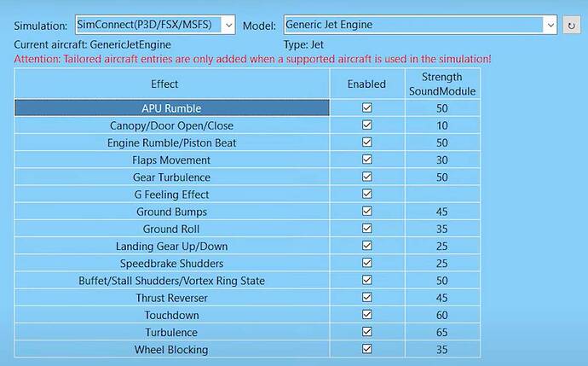588x366 pixels.
Task: Click the refresh model list icon
Action: (573, 26)
